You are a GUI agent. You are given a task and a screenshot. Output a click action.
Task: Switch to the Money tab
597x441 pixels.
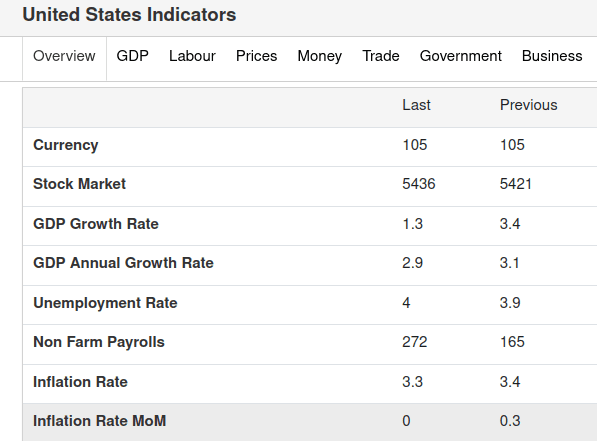(x=320, y=56)
